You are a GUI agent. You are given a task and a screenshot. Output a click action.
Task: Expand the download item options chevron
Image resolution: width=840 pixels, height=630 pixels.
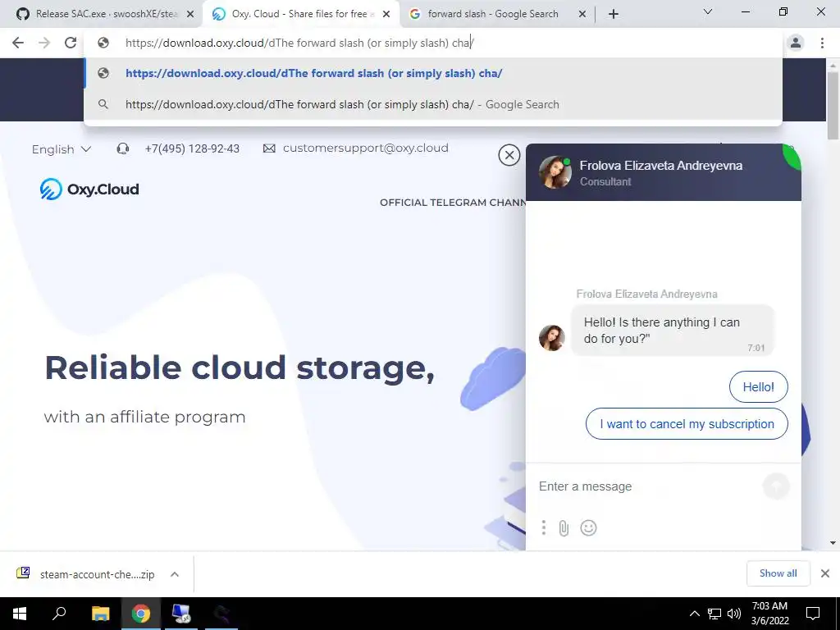pos(175,574)
